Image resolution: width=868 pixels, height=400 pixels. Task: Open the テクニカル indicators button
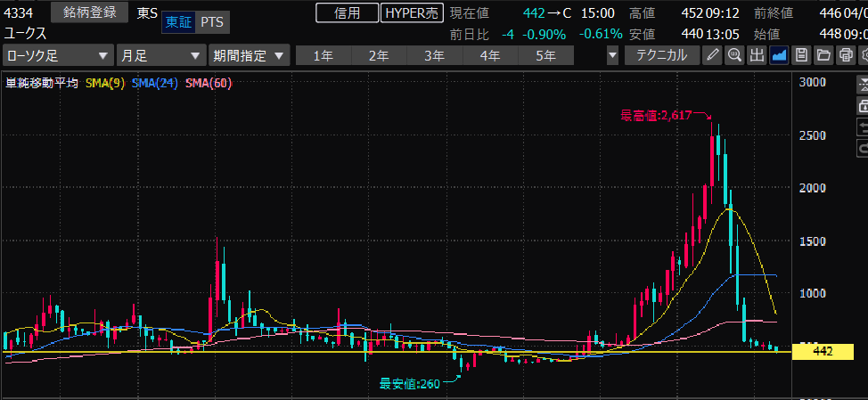point(661,55)
